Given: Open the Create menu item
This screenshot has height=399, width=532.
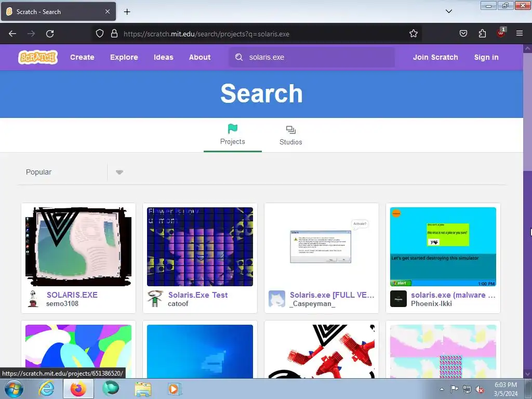Looking at the screenshot, I should point(82,57).
